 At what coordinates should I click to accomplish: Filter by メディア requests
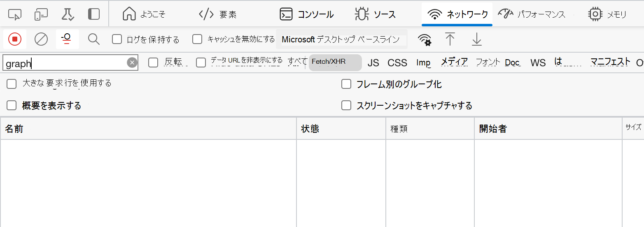click(455, 62)
